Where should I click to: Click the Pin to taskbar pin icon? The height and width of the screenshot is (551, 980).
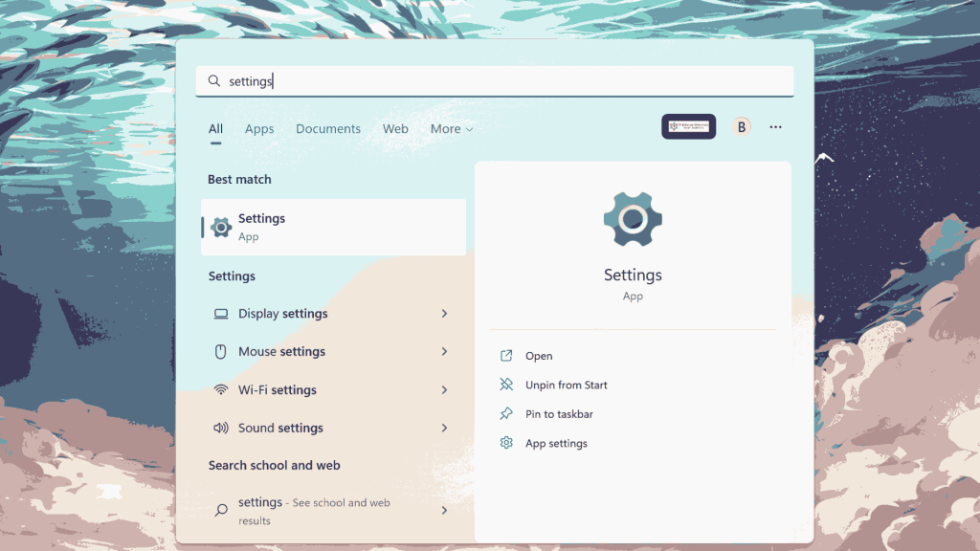coord(506,413)
